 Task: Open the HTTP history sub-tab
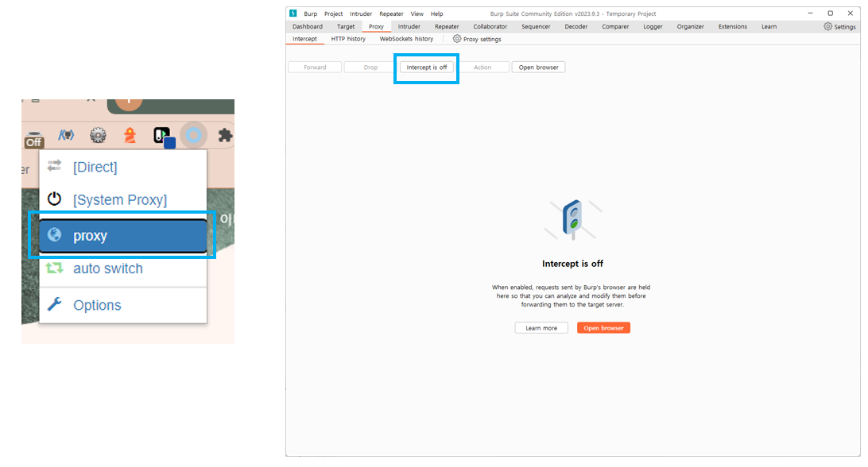tap(348, 39)
